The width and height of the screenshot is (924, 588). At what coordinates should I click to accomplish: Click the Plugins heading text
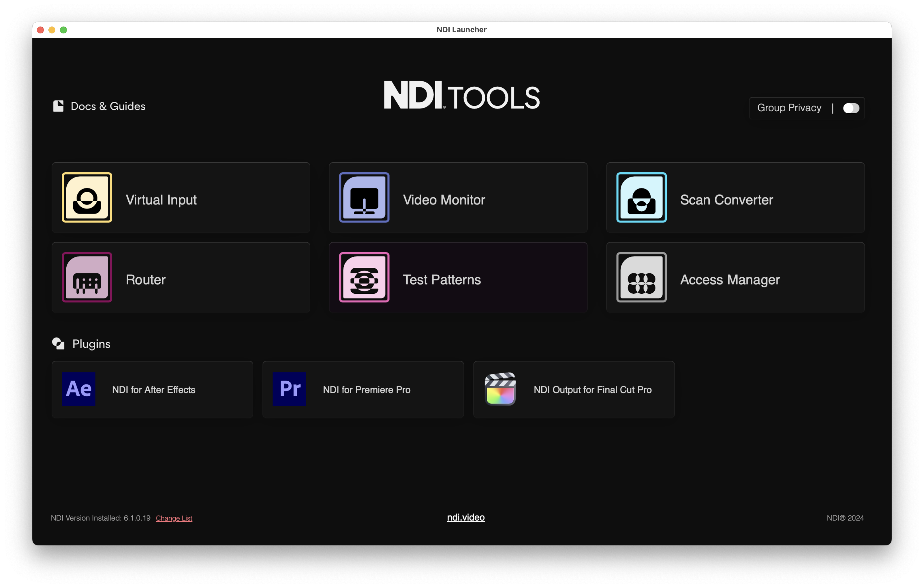91,344
